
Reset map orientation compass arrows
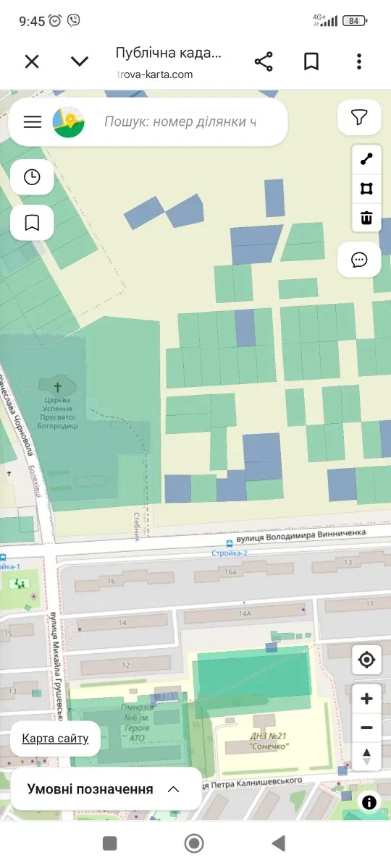click(366, 757)
